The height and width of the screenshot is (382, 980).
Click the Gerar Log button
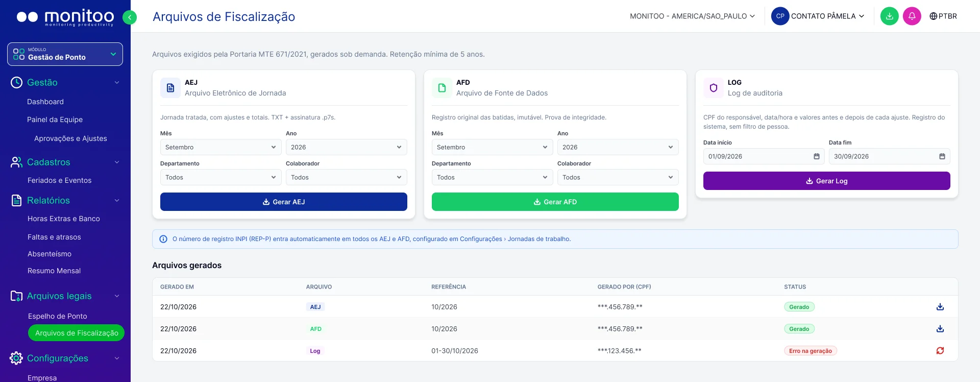click(827, 181)
